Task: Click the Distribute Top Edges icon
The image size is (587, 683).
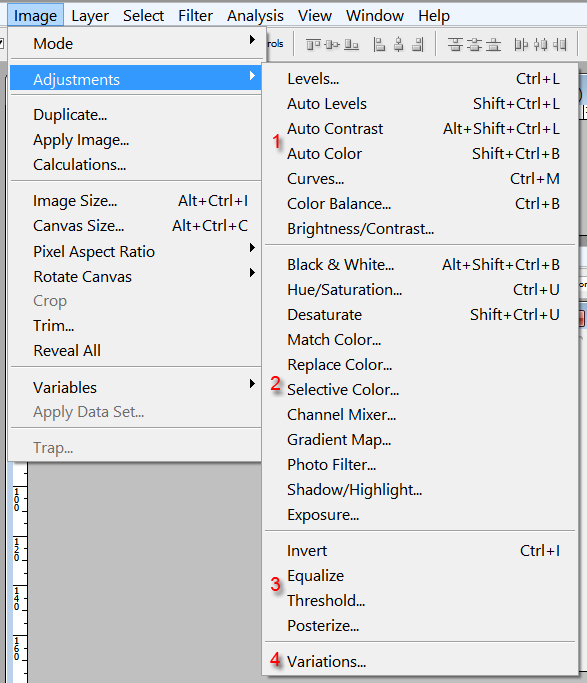Action: [x=455, y=44]
